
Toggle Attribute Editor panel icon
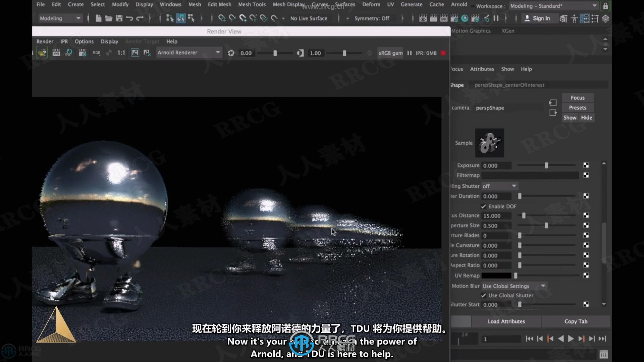coord(585,18)
